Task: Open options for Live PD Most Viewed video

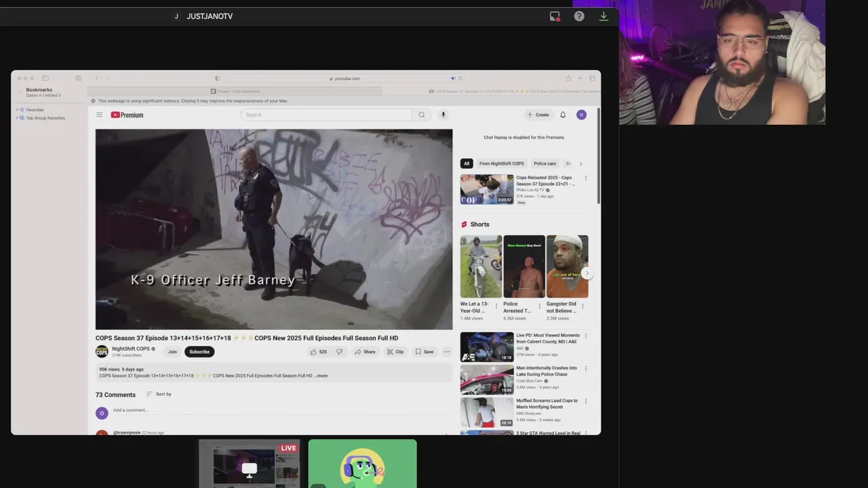Action: click(586, 335)
